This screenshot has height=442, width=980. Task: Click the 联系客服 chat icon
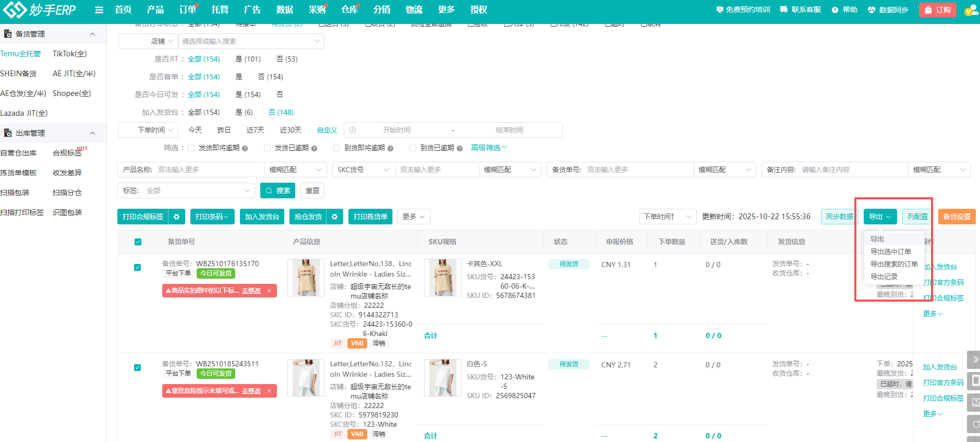pos(784,10)
